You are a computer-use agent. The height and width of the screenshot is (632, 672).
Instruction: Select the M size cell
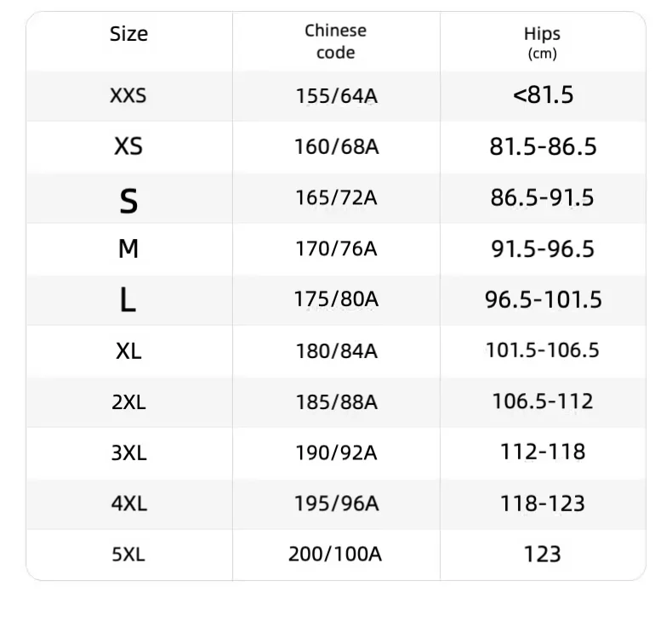[x=128, y=249]
